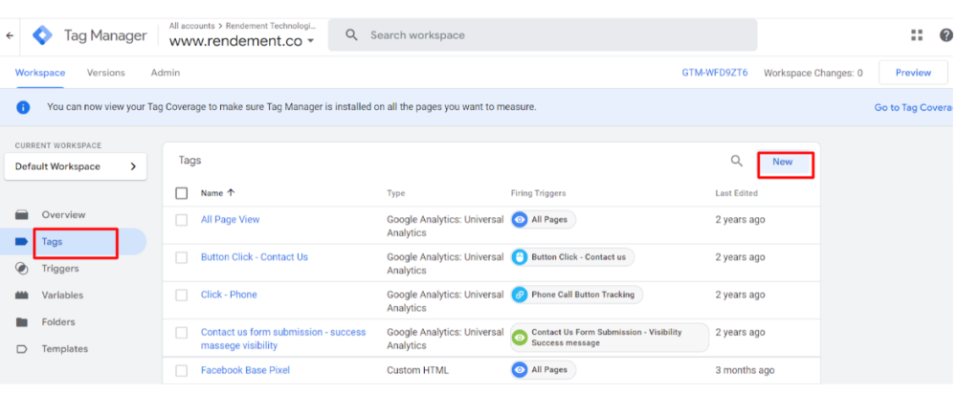Open the www.rendement.co container dropdown
Screen dimensions: 980x416
click(242, 42)
